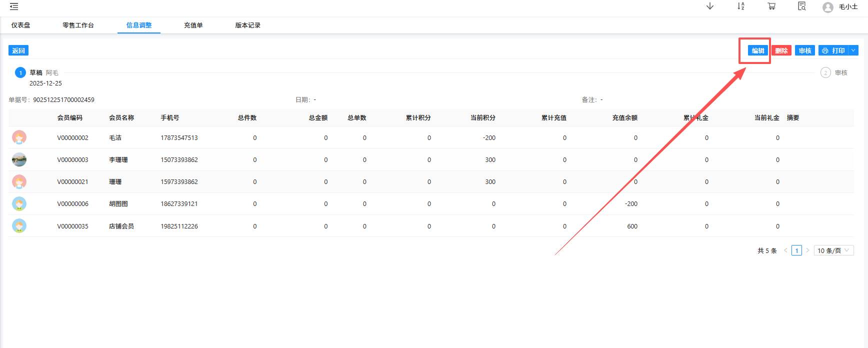Expand the 打印 dropdown arrow
The width and height of the screenshot is (868, 348).
point(853,50)
